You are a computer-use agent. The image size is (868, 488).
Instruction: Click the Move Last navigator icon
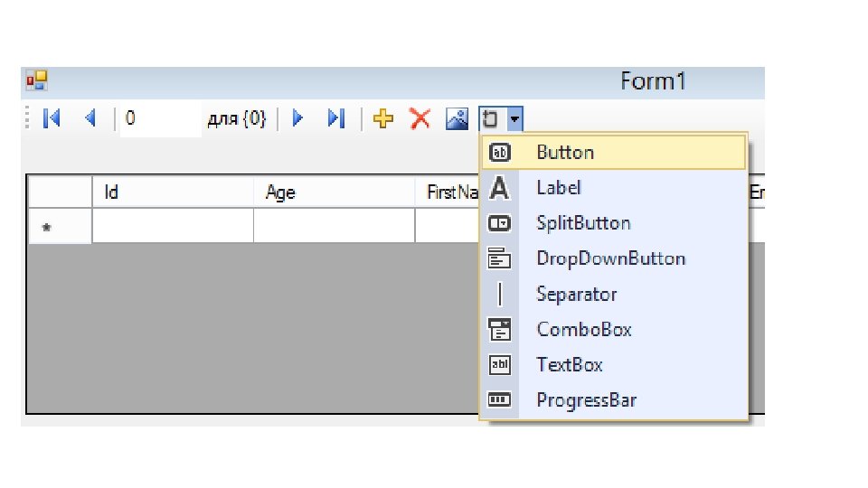coord(335,118)
